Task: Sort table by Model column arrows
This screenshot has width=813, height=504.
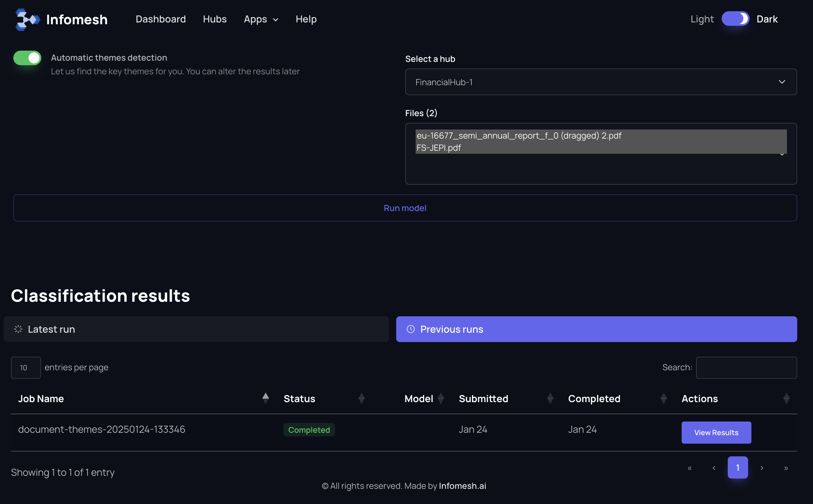Action: (441, 398)
